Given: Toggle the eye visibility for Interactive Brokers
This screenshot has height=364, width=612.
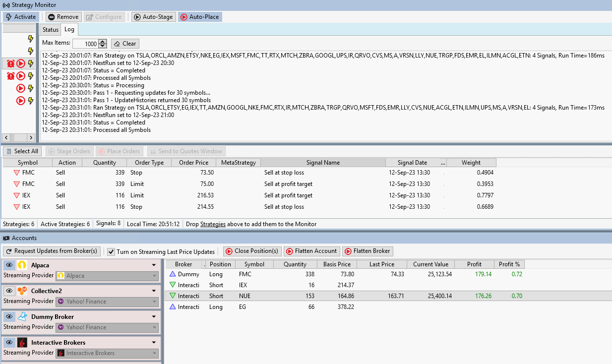Looking at the screenshot, I should point(9,343).
